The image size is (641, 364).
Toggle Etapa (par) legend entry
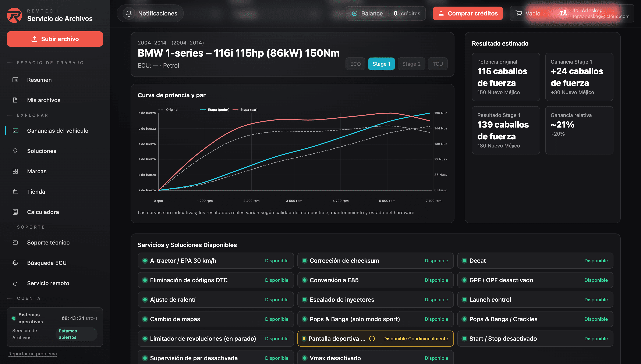pyautogui.click(x=245, y=110)
